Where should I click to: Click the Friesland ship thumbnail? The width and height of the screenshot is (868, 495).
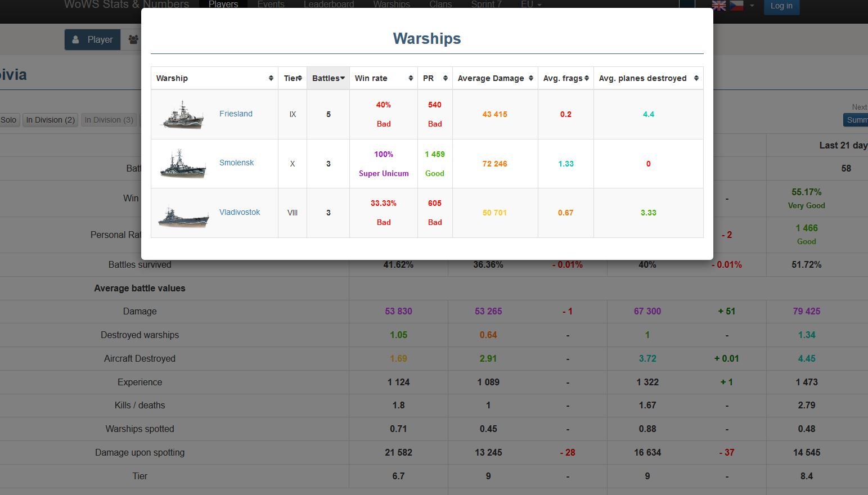[x=183, y=115]
